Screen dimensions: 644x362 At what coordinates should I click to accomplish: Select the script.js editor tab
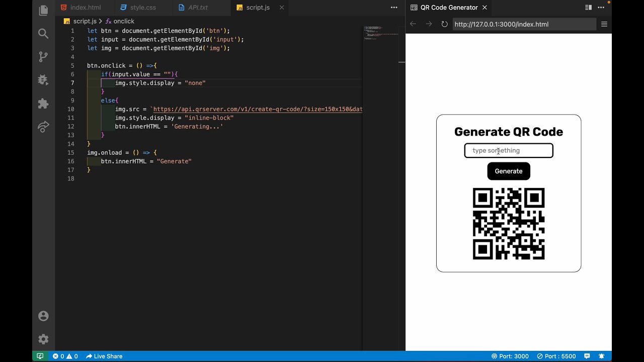[x=258, y=8]
